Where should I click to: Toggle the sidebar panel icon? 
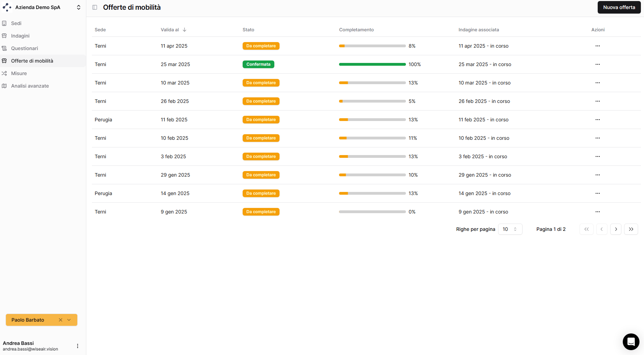pos(95,7)
